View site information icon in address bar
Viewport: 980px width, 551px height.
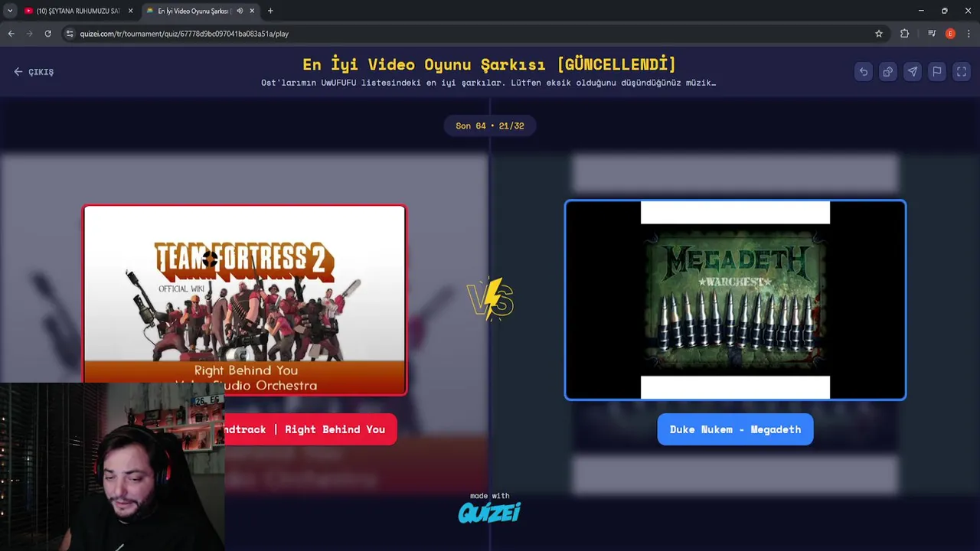coord(70,34)
